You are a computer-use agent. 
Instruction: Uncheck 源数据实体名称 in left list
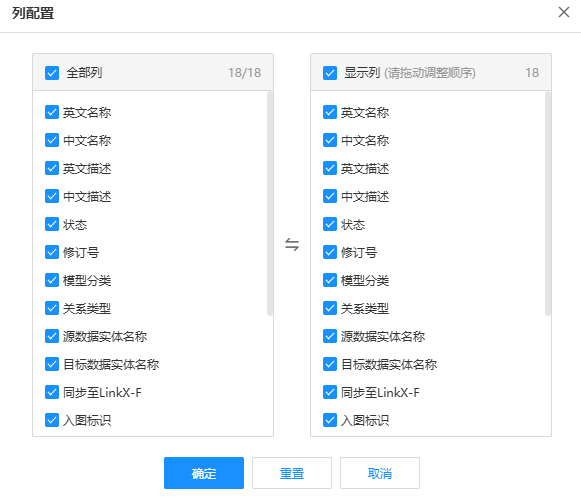coord(52,336)
